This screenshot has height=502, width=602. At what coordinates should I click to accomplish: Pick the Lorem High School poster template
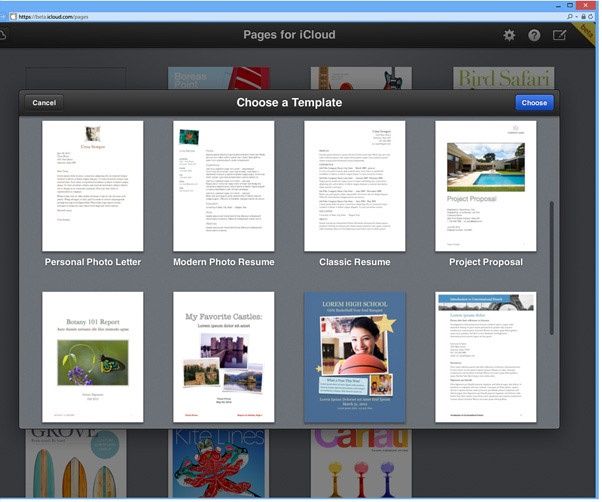[355, 357]
